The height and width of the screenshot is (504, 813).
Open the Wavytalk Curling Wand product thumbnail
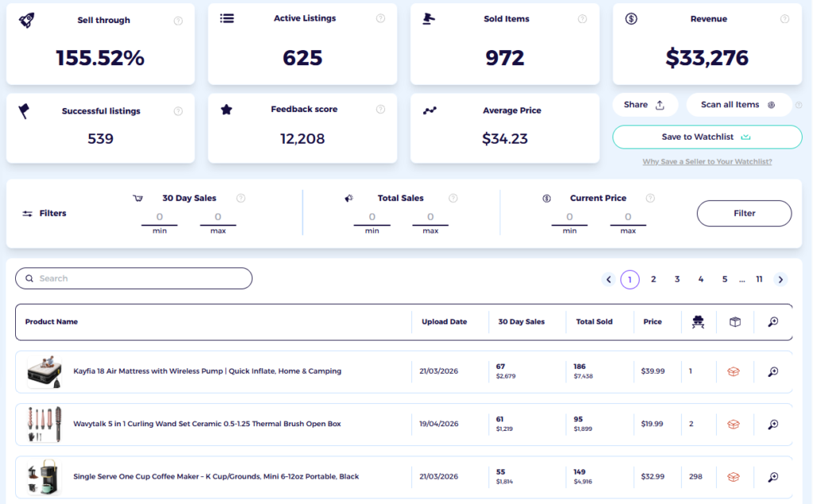[x=44, y=425]
